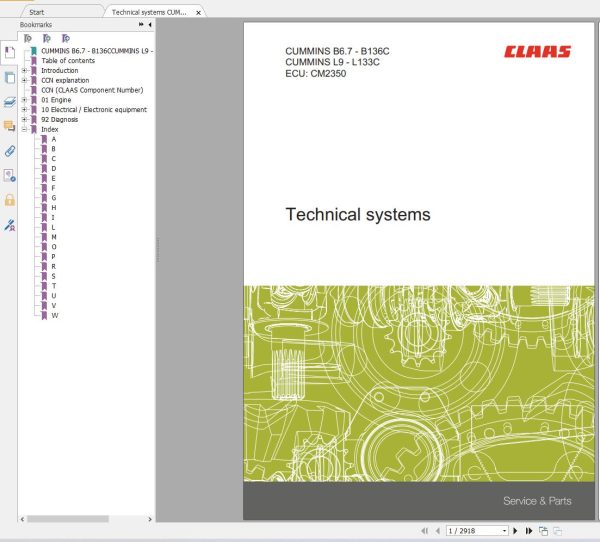The image size is (600, 542).
Task: Jump to Index letter E
Action: (54, 178)
